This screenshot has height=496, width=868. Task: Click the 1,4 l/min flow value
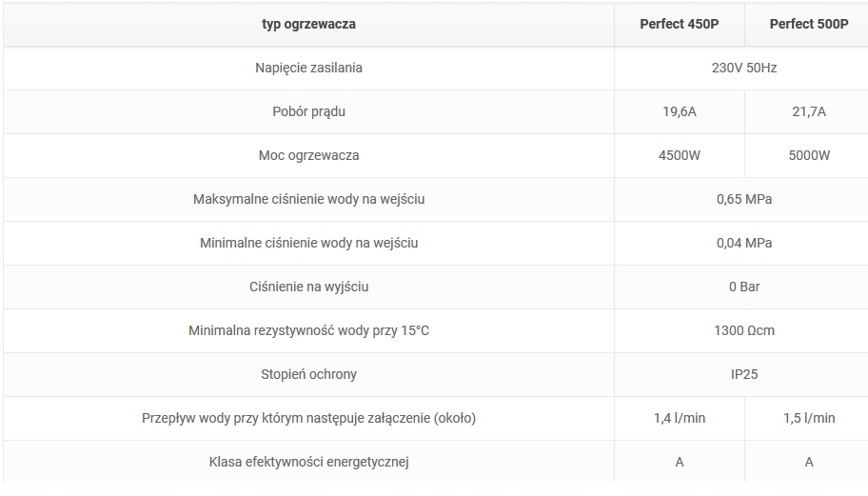point(680,418)
